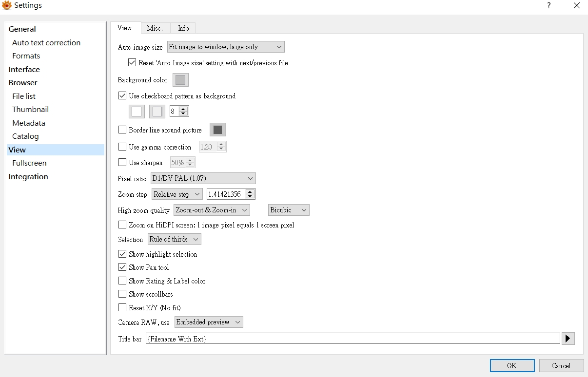Open Camera RAW Embedded preview dropdown

pos(209,322)
